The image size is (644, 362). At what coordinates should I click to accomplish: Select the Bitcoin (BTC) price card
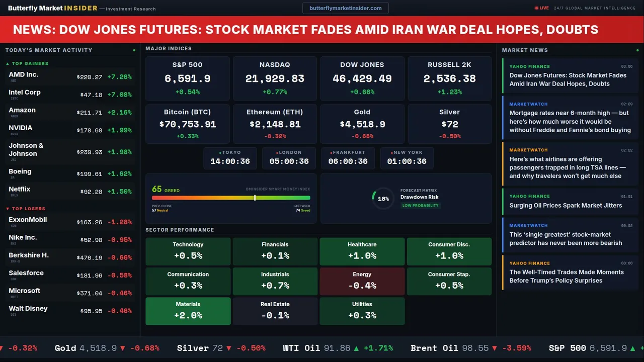tap(188, 124)
